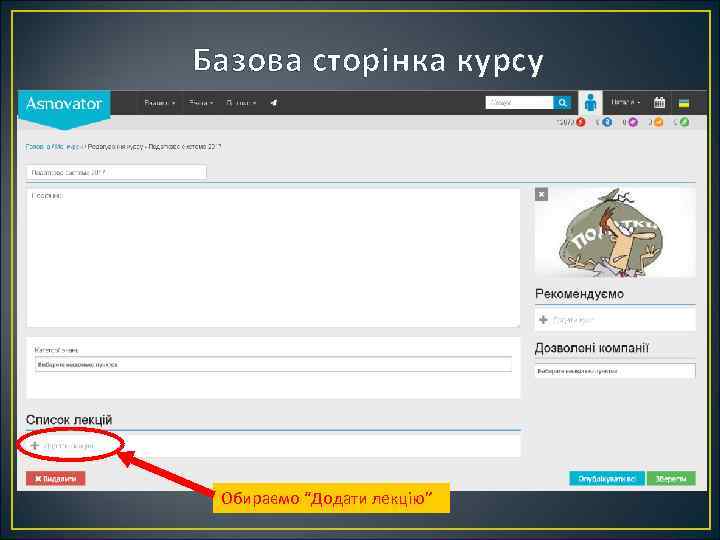
Task: Click plus icon under Рекомендуємо
Action: coord(543,320)
